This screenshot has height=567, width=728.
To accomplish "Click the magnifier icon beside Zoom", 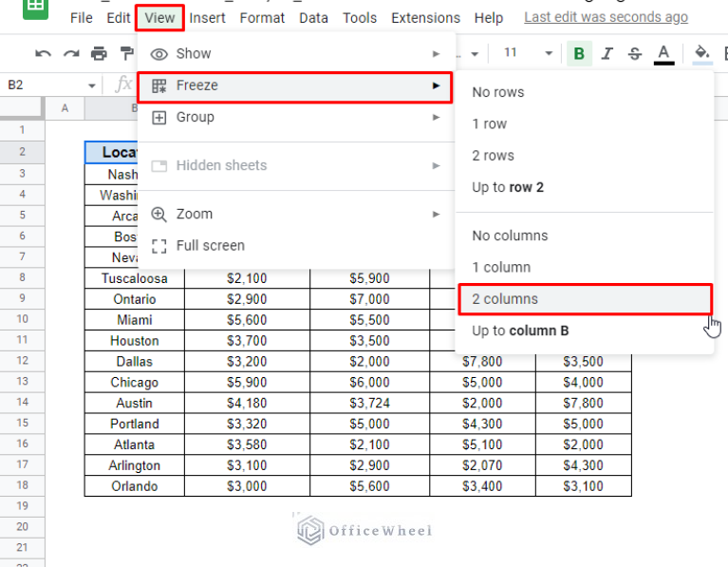I will (x=159, y=215).
